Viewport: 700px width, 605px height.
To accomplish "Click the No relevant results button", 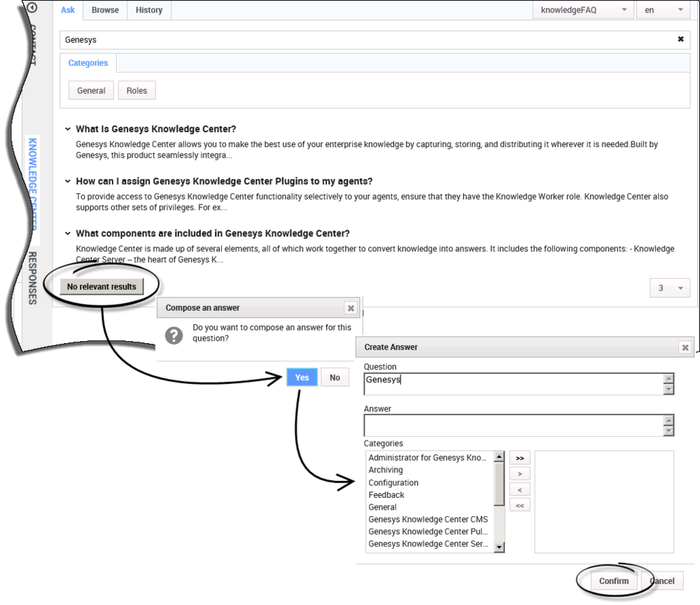I will pos(101,286).
